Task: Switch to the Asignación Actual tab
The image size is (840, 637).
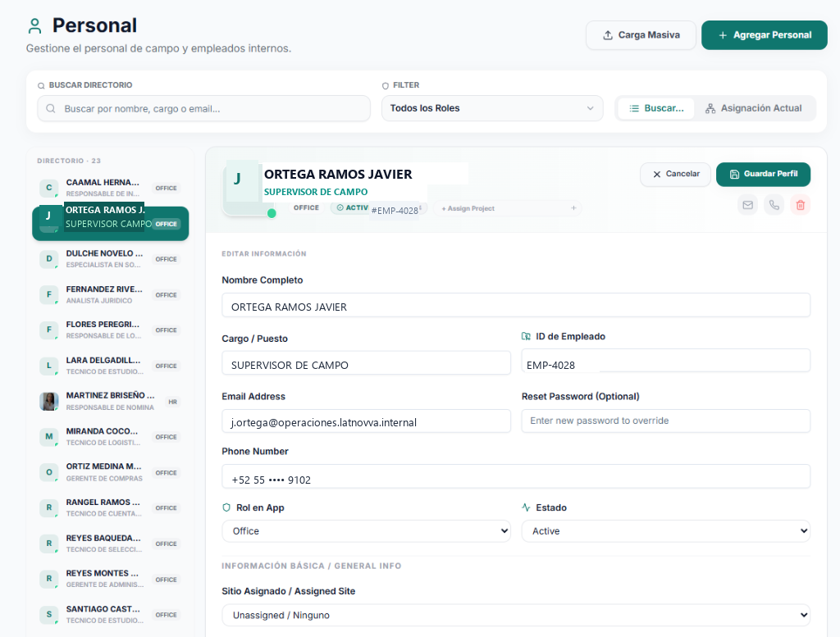Action: coord(754,108)
